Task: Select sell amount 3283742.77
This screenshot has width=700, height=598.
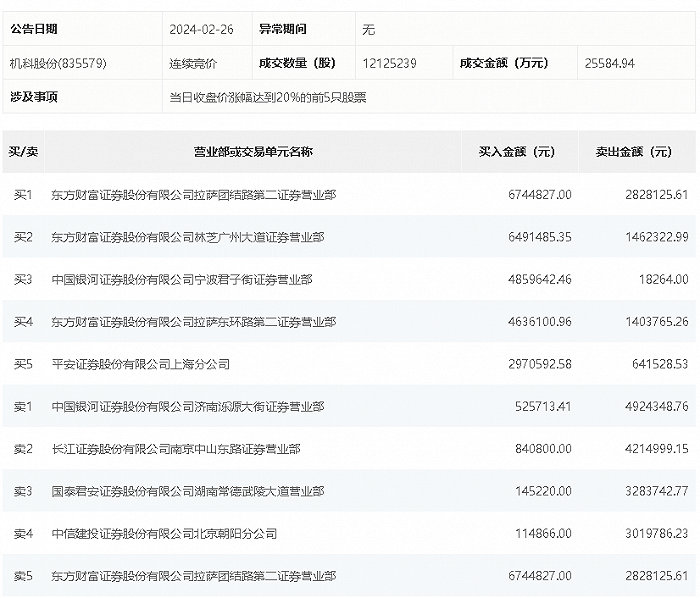Action: coord(657,491)
